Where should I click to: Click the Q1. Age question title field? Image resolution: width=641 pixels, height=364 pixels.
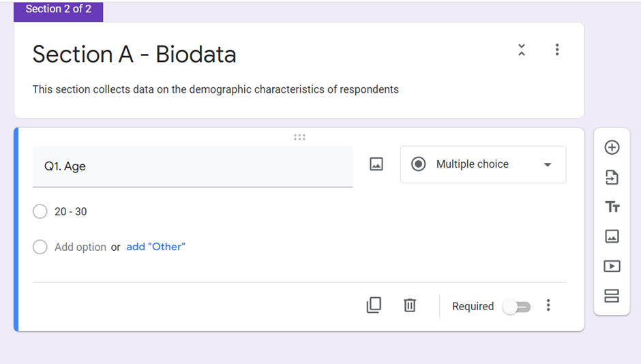pyautogui.click(x=192, y=166)
